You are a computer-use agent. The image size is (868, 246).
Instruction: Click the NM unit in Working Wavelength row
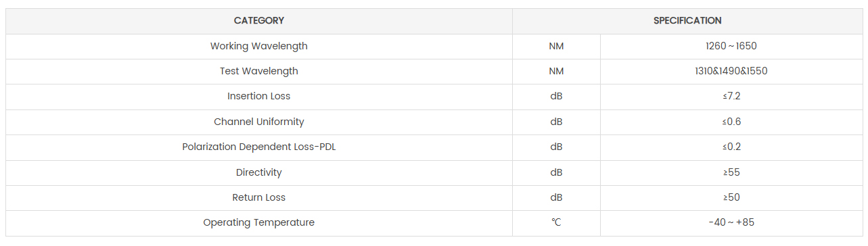pos(556,46)
